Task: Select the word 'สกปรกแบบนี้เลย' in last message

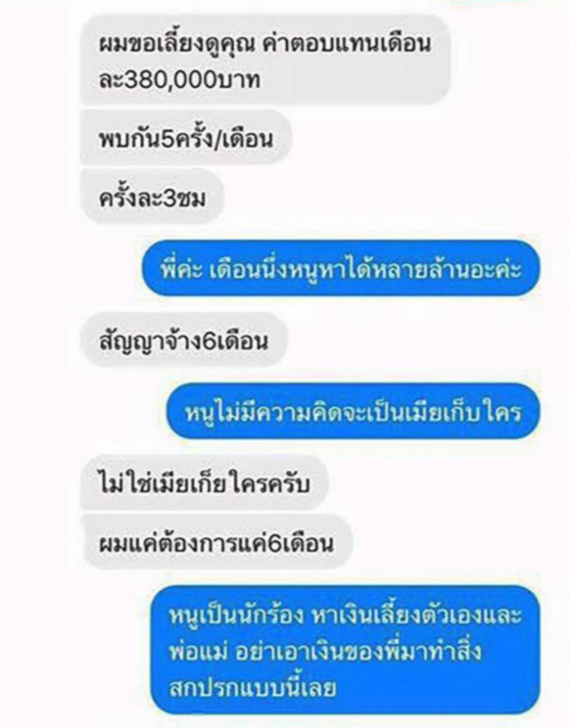Action: tap(252, 688)
